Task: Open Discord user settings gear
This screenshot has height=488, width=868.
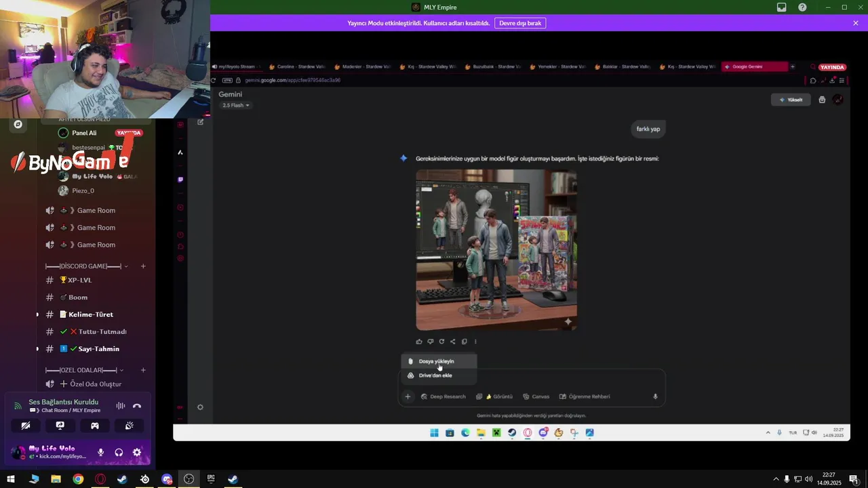Action: click(137, 452)
